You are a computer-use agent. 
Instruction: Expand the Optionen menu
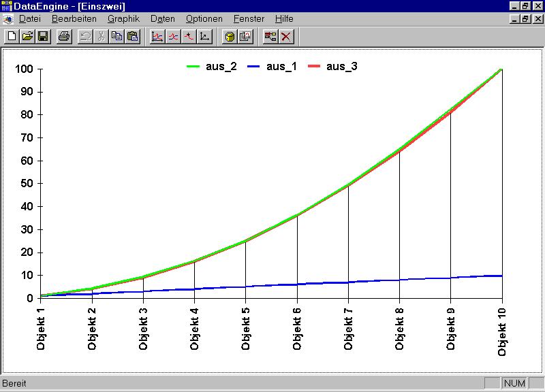[204, 19]
